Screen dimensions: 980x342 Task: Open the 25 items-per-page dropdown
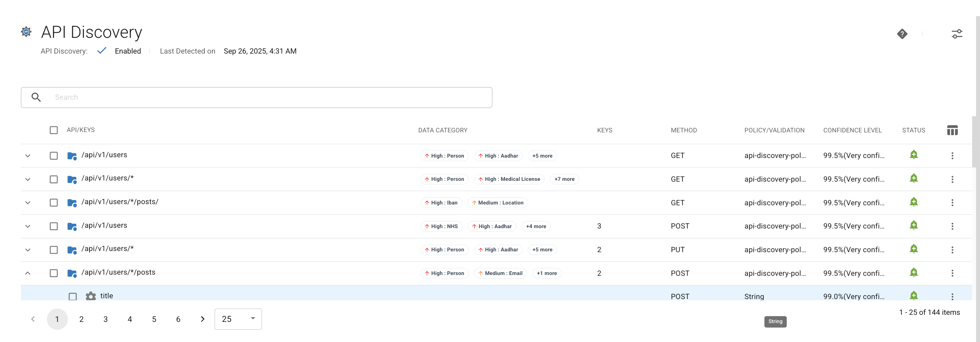click(x=238, y=319)
